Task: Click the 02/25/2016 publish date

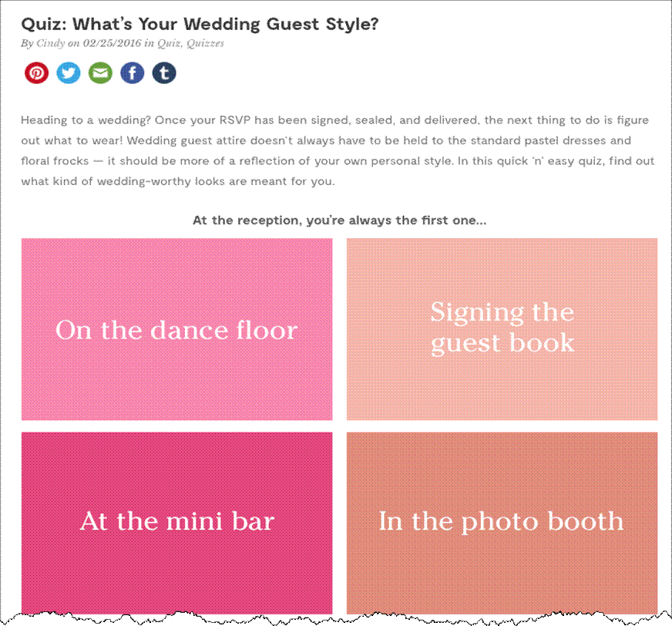Action: point(112,43)
